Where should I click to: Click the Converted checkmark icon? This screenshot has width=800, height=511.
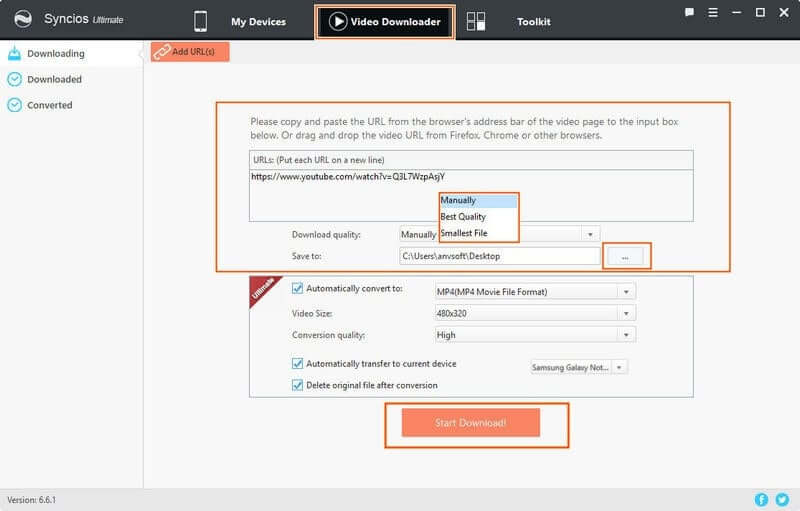(x=14, y=105)
